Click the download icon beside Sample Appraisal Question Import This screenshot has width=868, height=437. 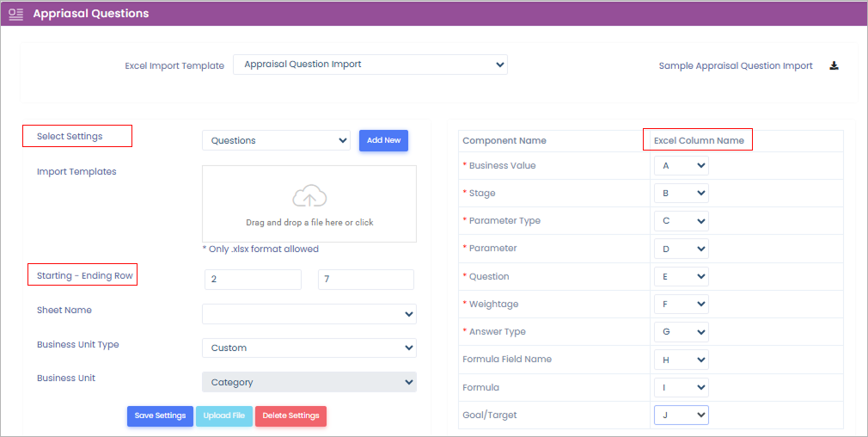pos(834,65)
